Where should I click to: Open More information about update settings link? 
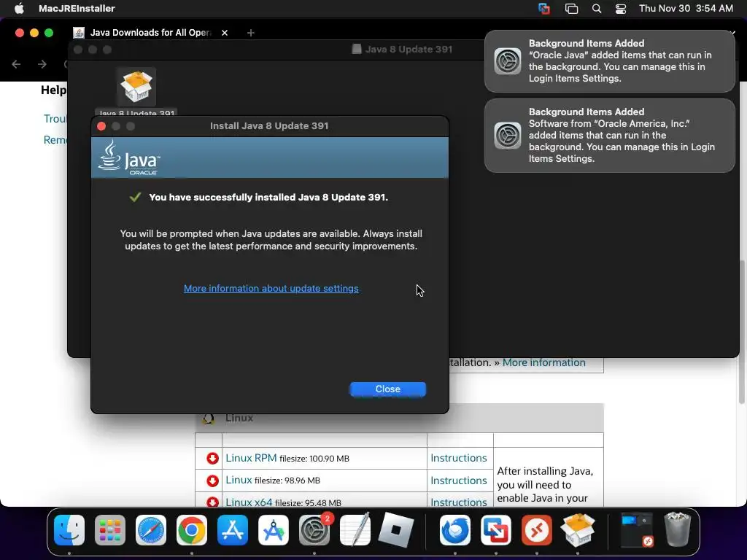pos(271,288)
